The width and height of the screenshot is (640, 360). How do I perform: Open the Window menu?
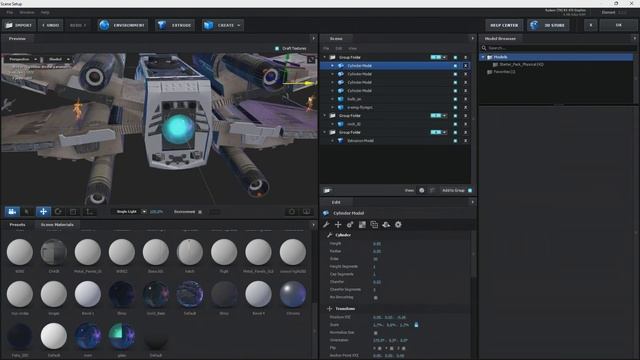[x=27, y=13]
